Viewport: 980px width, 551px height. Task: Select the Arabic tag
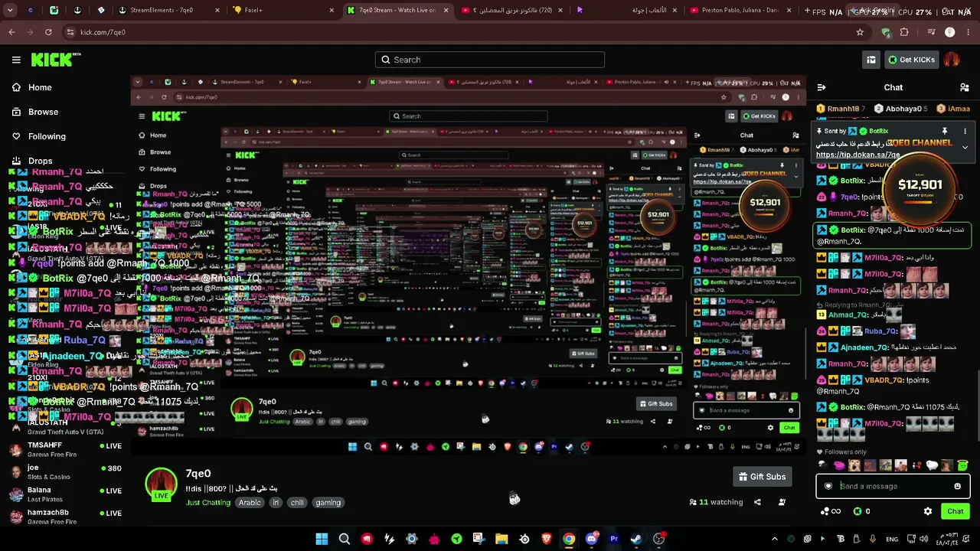250,503
